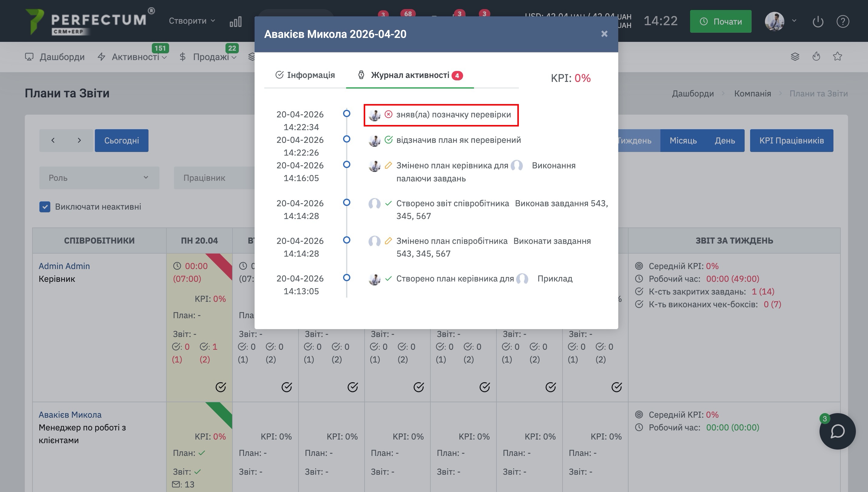Toggle the Виключати неактивні checkbox
868x492 pixels.
pyautogui.click(x=45, y=207)
